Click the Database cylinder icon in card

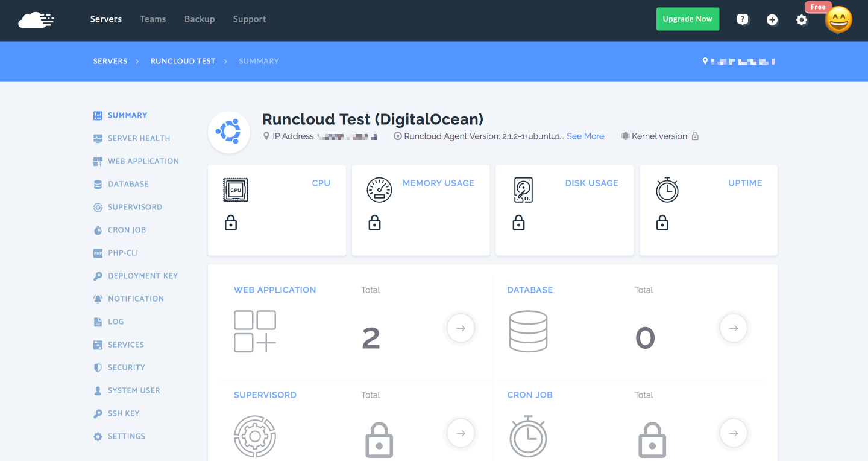point(528,331)
